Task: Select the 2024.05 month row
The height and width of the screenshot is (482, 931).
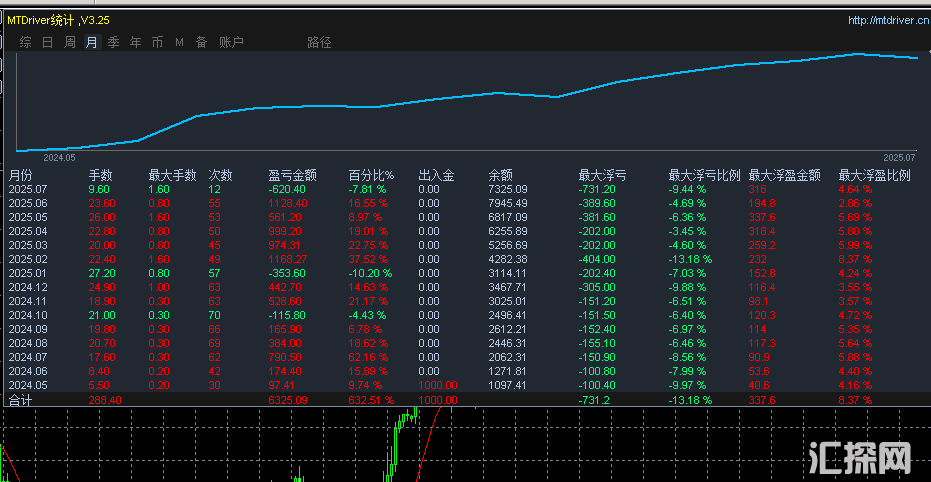Action: (466, 385)
